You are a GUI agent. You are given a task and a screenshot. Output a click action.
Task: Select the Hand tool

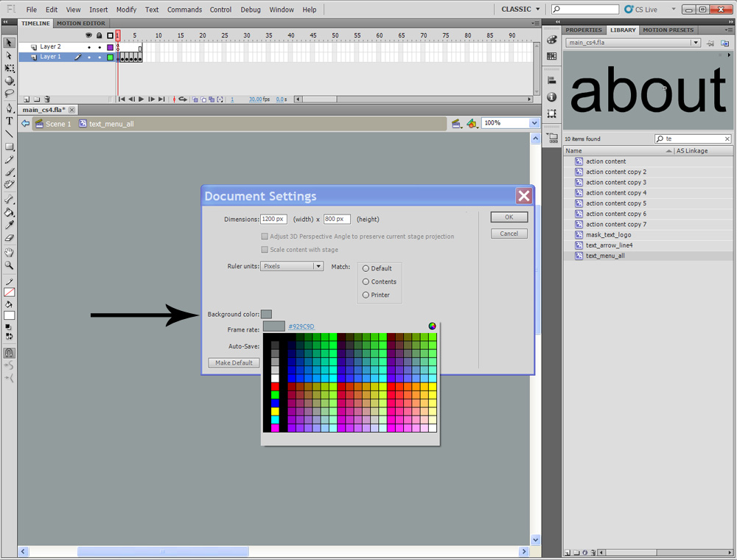[x=10, y=252]
